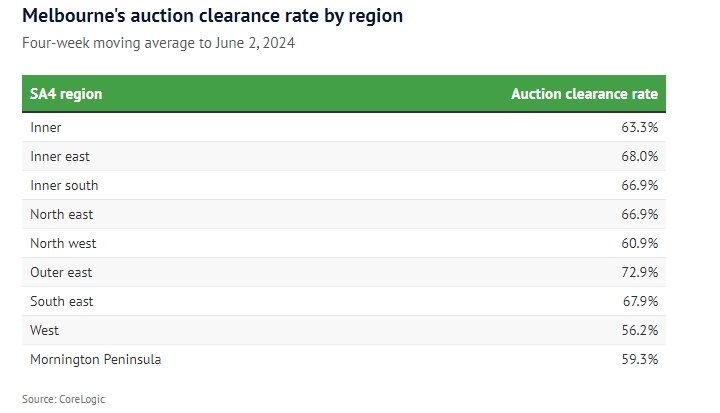This screenshot has height=413, width=720.
Task: Click the "North west" row label
Action: coord(63,243)
